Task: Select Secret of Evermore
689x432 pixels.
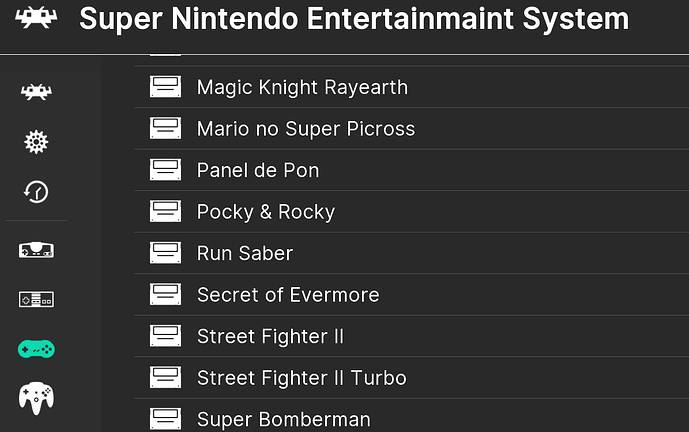Action: (x=288, y=295)
